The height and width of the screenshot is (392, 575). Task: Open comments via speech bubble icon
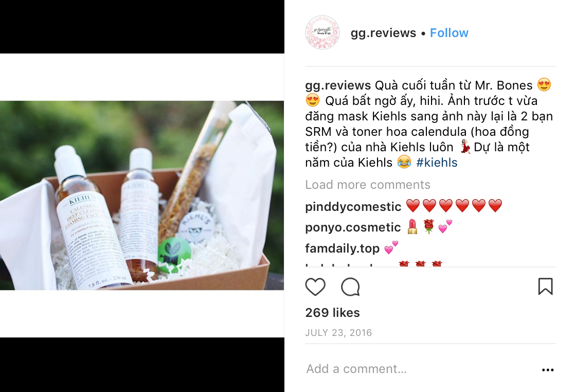pyautogui.click(x=351, y=287)
